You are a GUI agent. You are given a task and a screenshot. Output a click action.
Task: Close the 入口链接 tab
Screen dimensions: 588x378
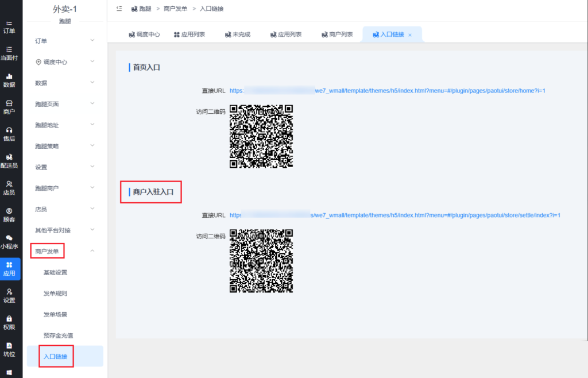click(410, 35)
